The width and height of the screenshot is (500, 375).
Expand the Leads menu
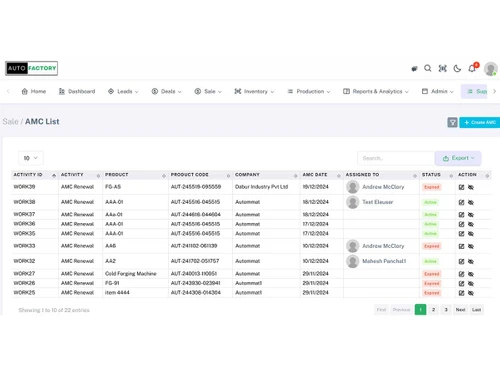[123, 91]
